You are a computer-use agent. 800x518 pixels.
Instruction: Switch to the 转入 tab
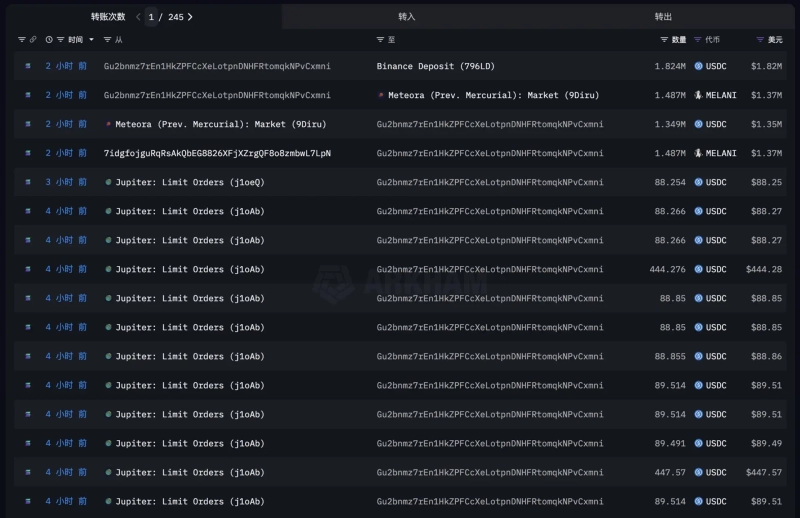coord(406,17)
